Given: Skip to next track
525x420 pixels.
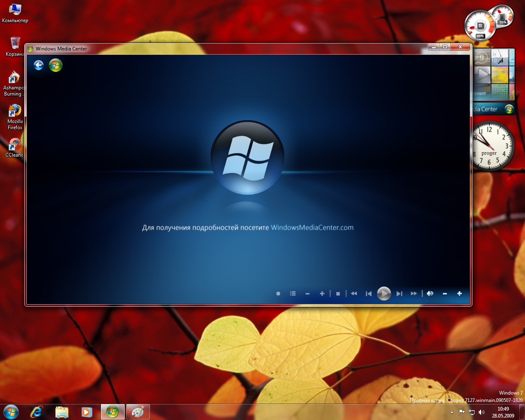Looking at the screenshot, I should coord(399,294).
